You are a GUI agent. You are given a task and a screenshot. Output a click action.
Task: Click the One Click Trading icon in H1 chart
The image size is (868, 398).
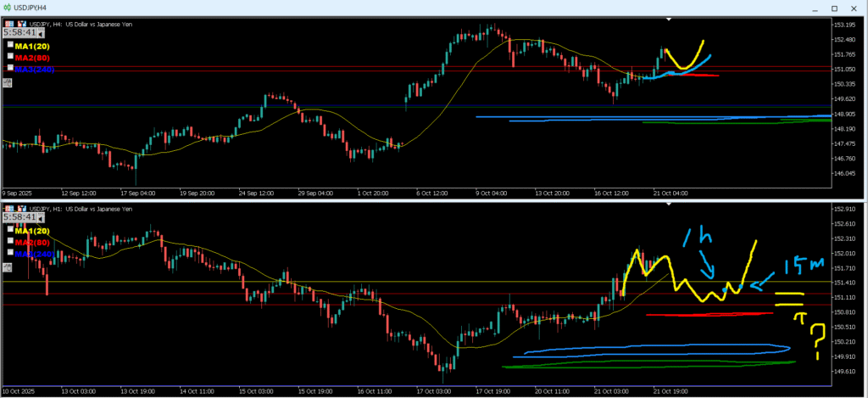point(6,208)
